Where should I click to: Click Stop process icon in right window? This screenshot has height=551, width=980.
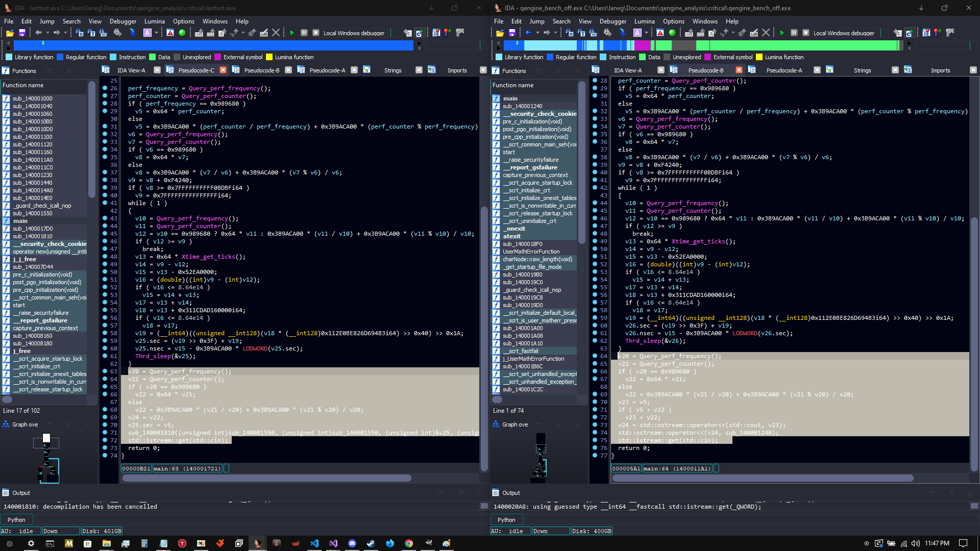806,33
